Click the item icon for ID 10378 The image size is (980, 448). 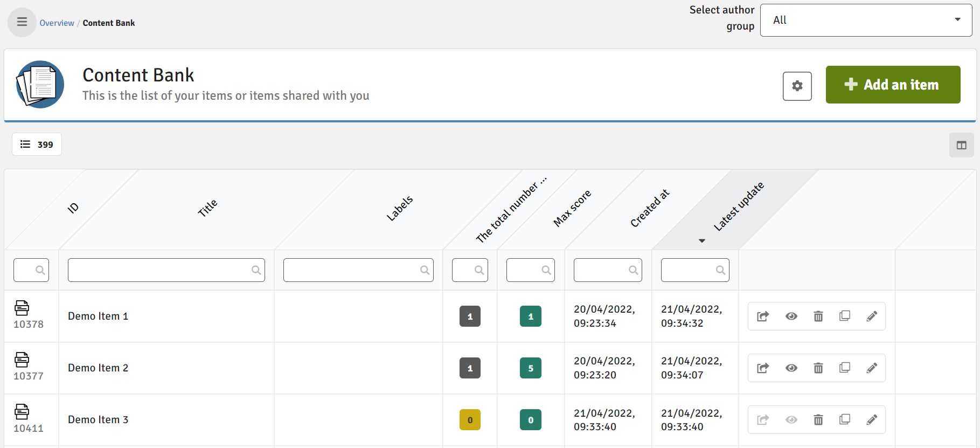[22, 308]
